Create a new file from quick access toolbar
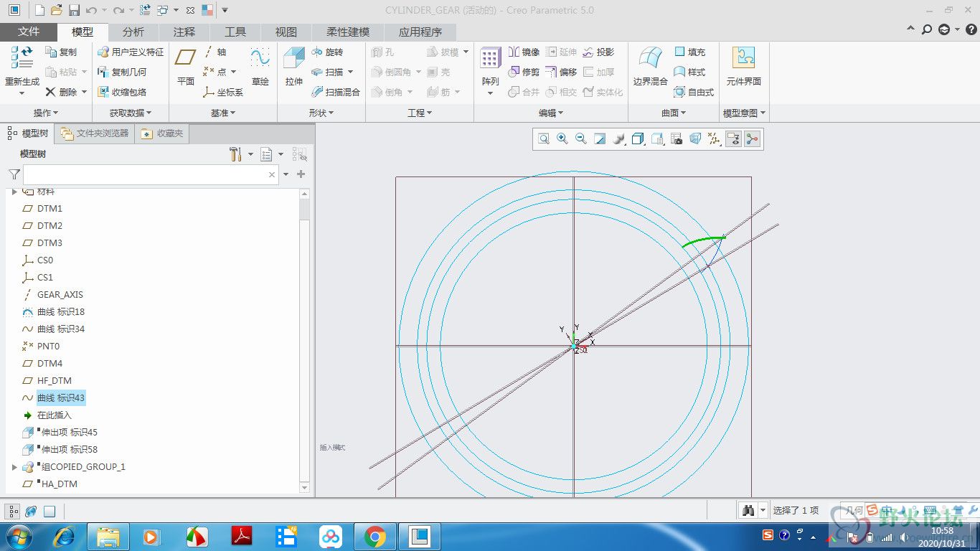This screenshot has height=551, width=980. (x=39, y=10)
